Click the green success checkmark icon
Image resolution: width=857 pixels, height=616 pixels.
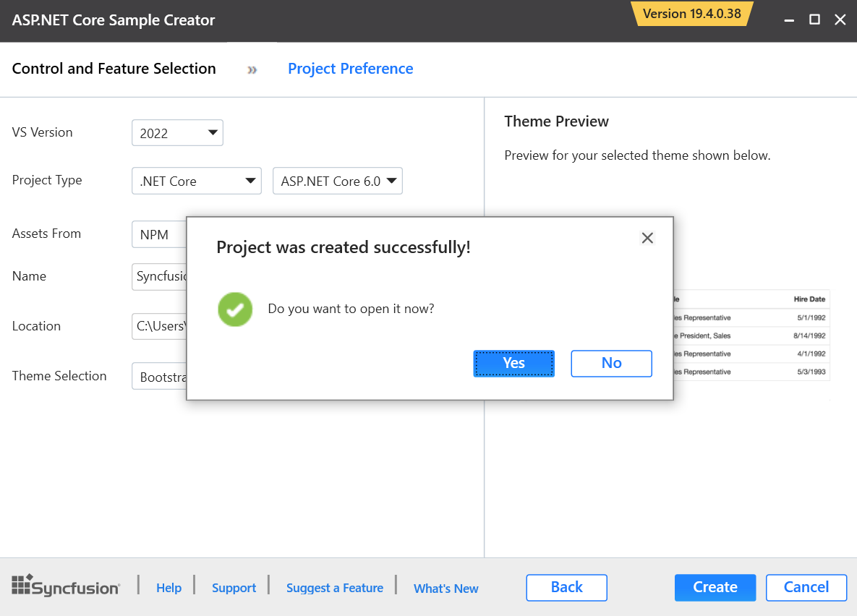[235, 309]
